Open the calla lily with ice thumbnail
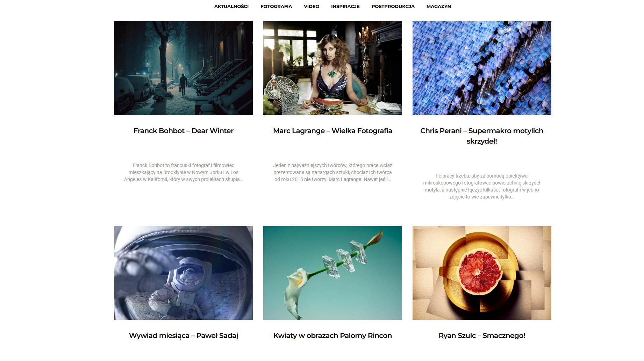This screenshot has width=644, height=361. coord(332,273)
